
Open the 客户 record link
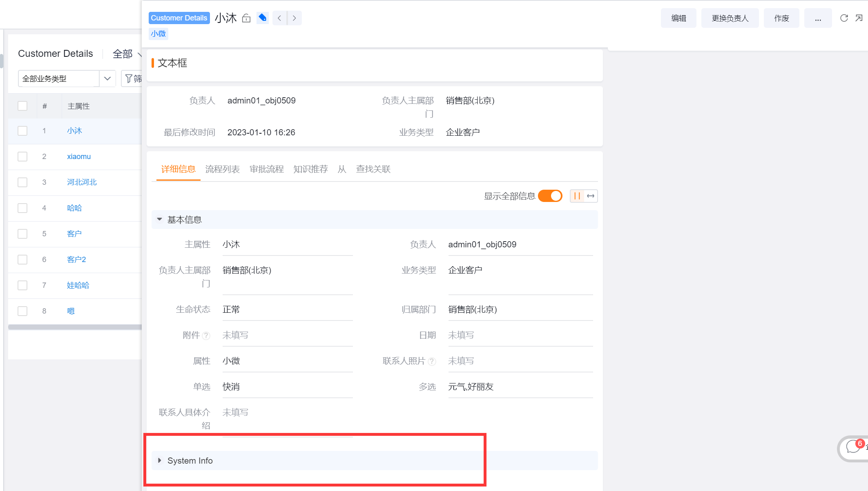74,234
